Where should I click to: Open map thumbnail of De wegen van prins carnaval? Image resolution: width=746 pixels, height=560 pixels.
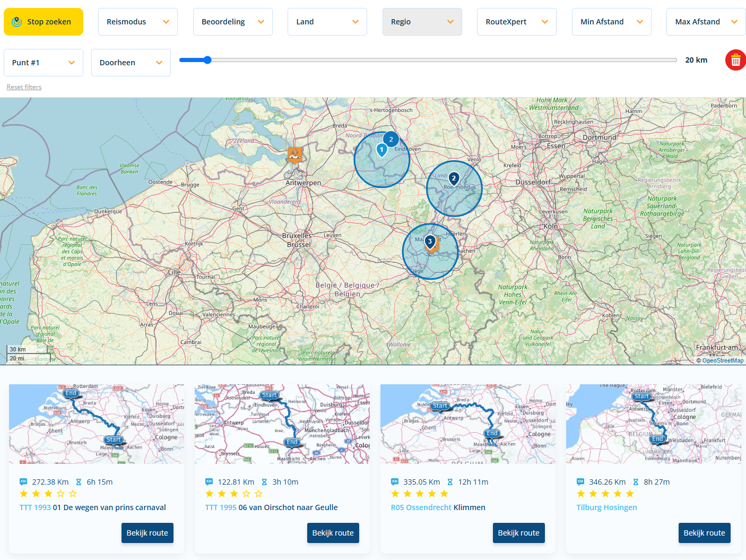(x=97, y=424)
